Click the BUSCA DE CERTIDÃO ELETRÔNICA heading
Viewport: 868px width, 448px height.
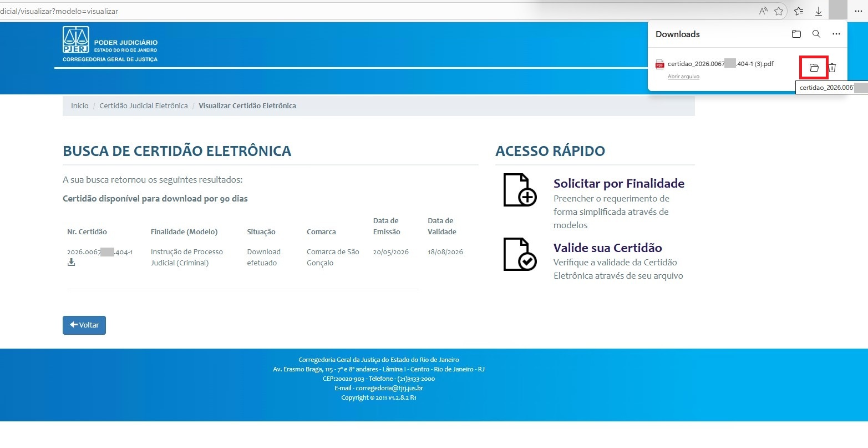(177, 151)
